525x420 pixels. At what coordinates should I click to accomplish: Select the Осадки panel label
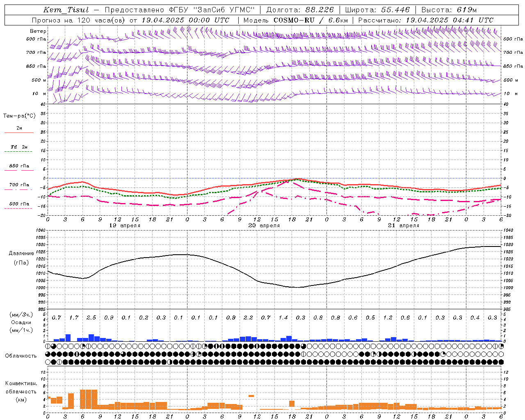click(21, 322)
